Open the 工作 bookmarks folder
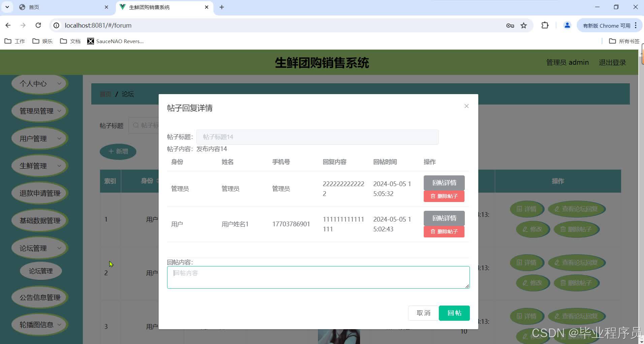 (15, 41)
